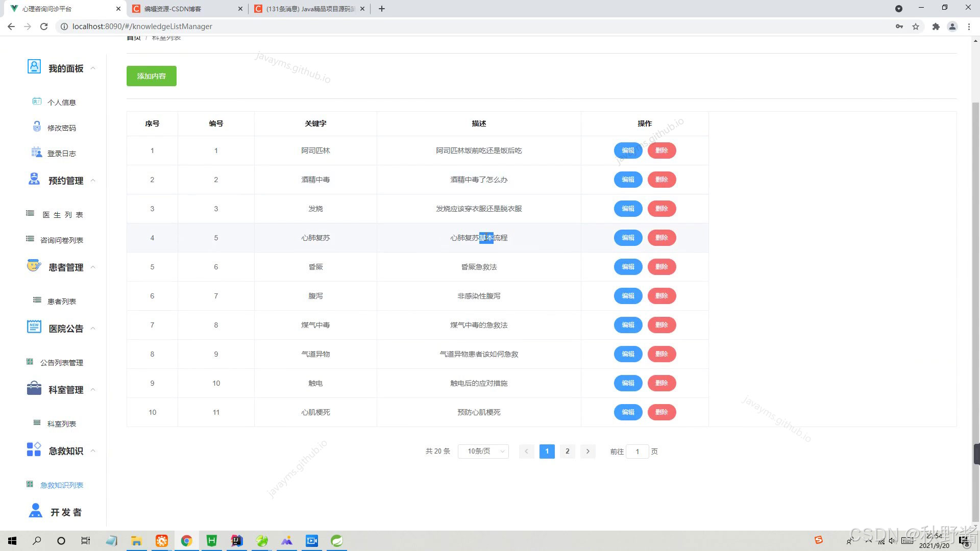Open the 10条/页 page size dropdown

(x=483, y=452)
